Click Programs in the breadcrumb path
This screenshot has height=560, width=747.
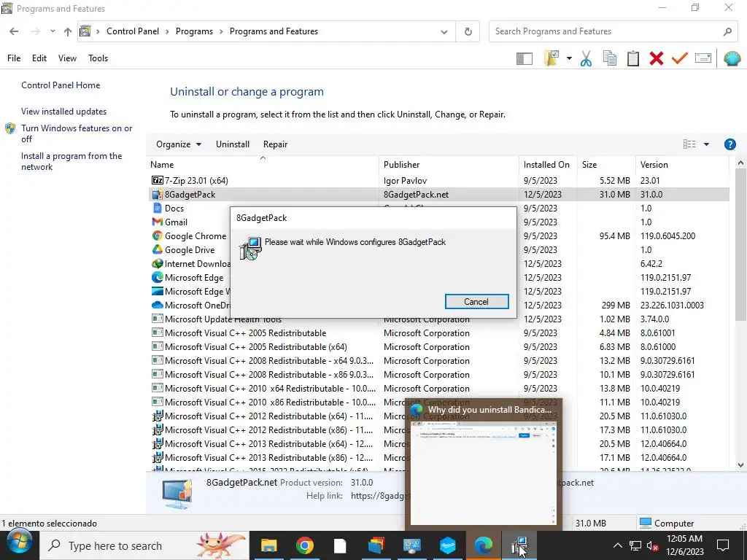point(194,31)
